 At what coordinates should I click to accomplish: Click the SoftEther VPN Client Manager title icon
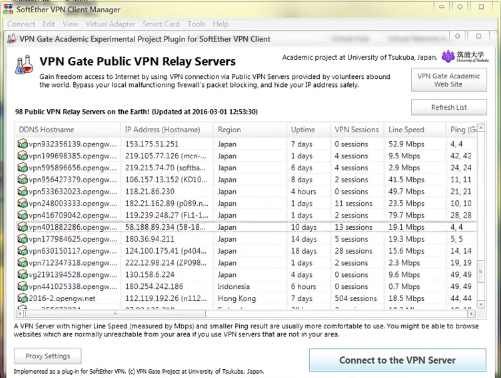point(8,9)
